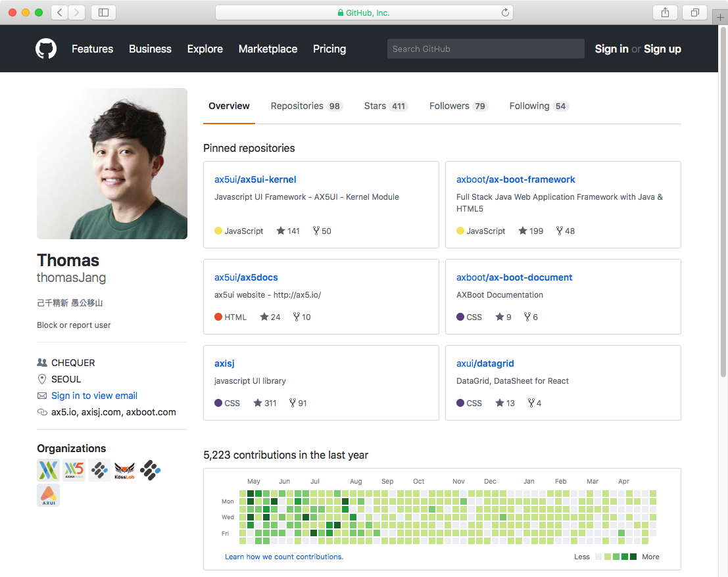View stargazers of ax-boot-framework (199 stars)
Viewport: 728px width, 577px height.
point(531,231)
